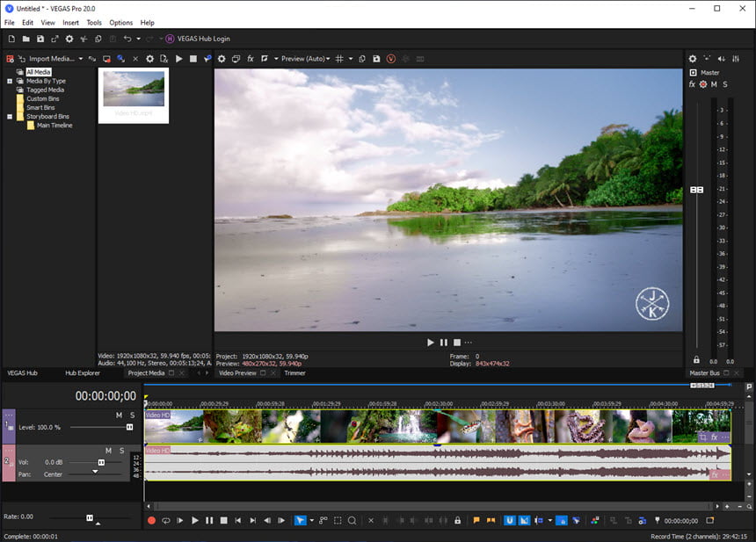Solo audio track 2
Viewport: 756px width, 542px height.
pyautogui.click(x=122, y=451)
